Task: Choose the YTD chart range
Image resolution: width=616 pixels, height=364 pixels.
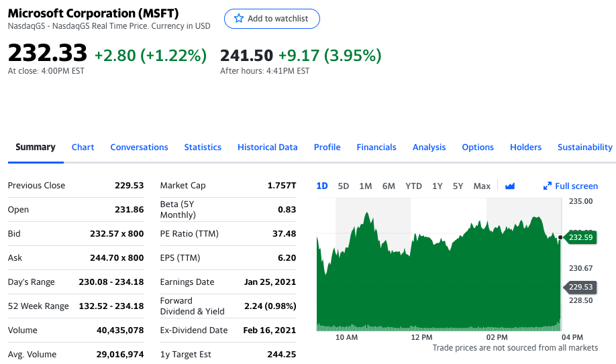Action: (413, 186)
